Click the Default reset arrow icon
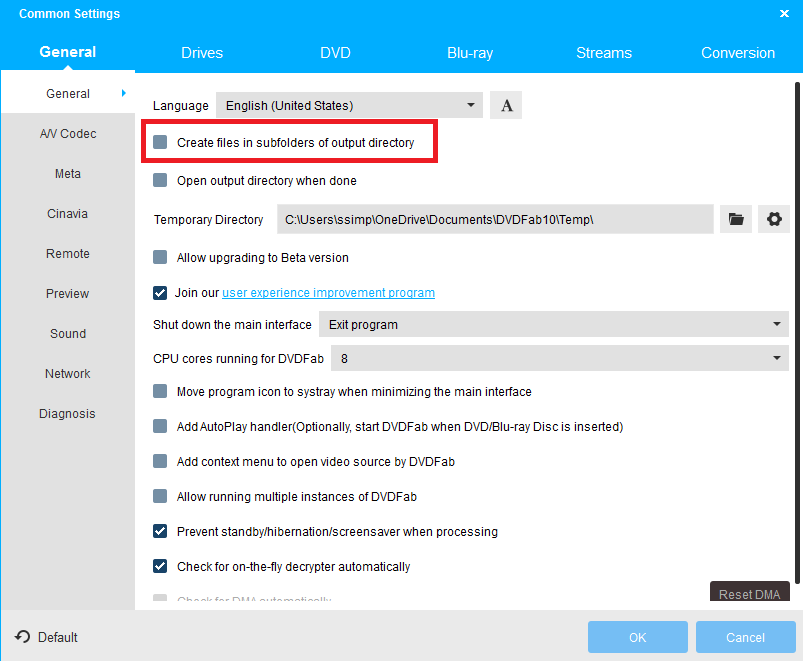Viewport: 803px width, 661px height. pos(23,637)
